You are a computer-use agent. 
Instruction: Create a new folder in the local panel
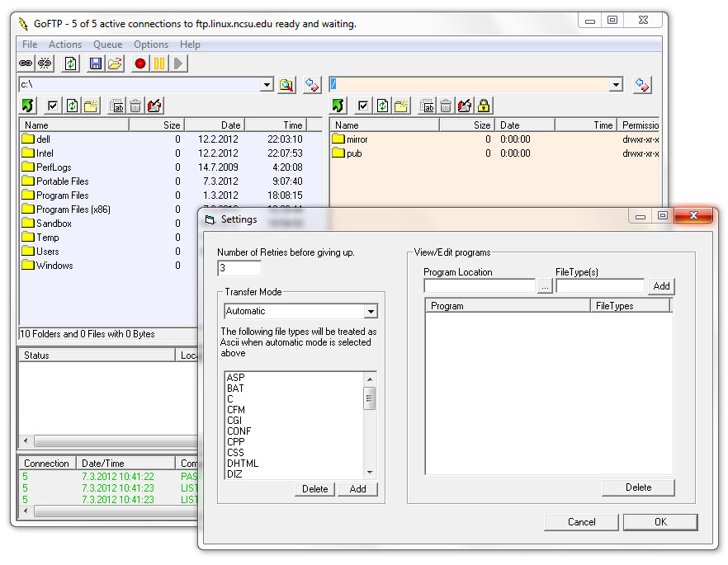click(x=91, y=106)
